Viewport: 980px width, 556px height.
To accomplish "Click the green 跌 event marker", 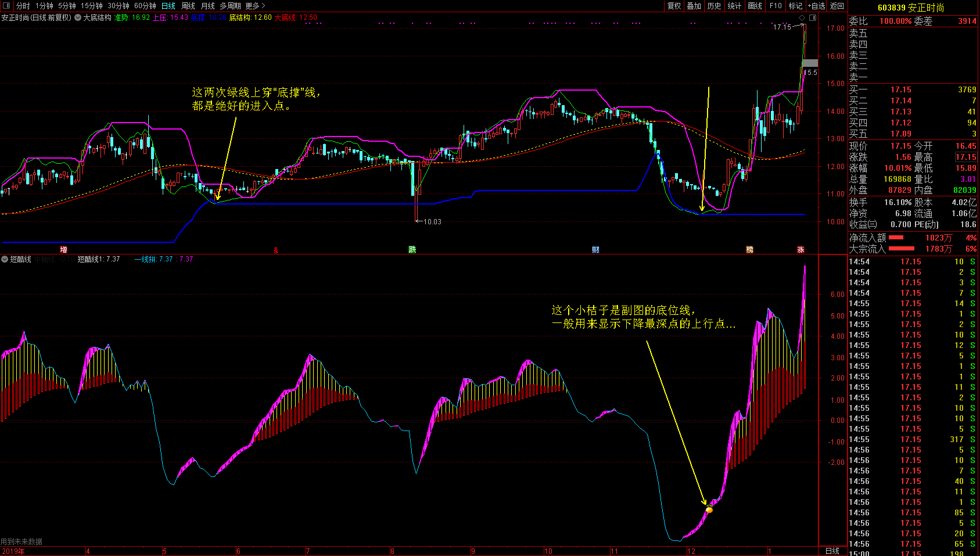I will (412, 250).
